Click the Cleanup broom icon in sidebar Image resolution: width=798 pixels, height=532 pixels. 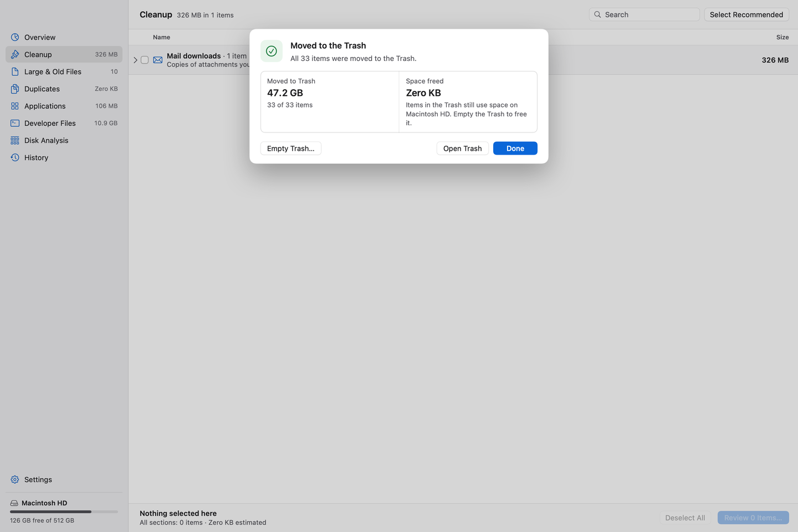15,54
